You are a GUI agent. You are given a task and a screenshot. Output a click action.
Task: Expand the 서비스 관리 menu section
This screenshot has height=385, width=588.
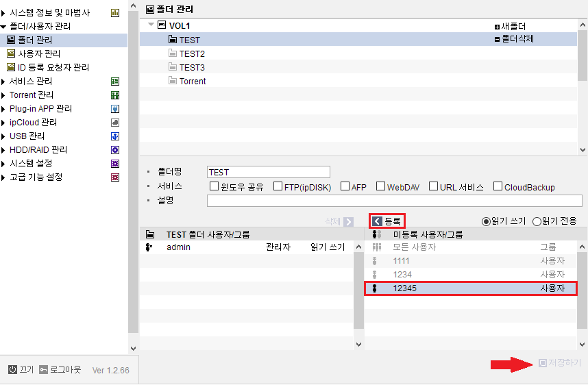click(3, 82)
